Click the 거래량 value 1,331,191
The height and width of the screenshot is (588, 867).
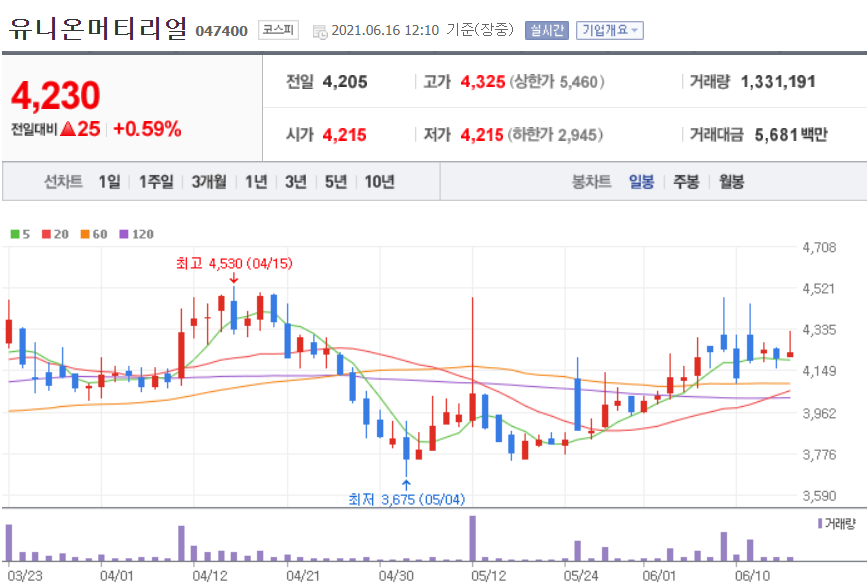coord(778,82)
